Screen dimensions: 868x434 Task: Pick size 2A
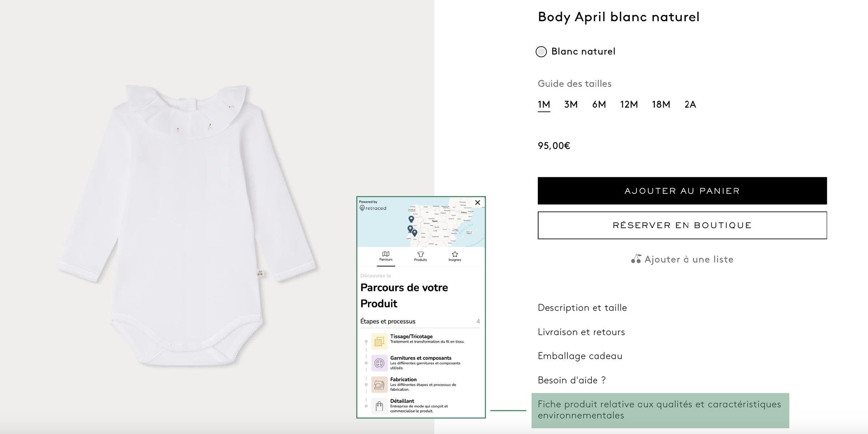pyautogui.click(x=690, y=105)
